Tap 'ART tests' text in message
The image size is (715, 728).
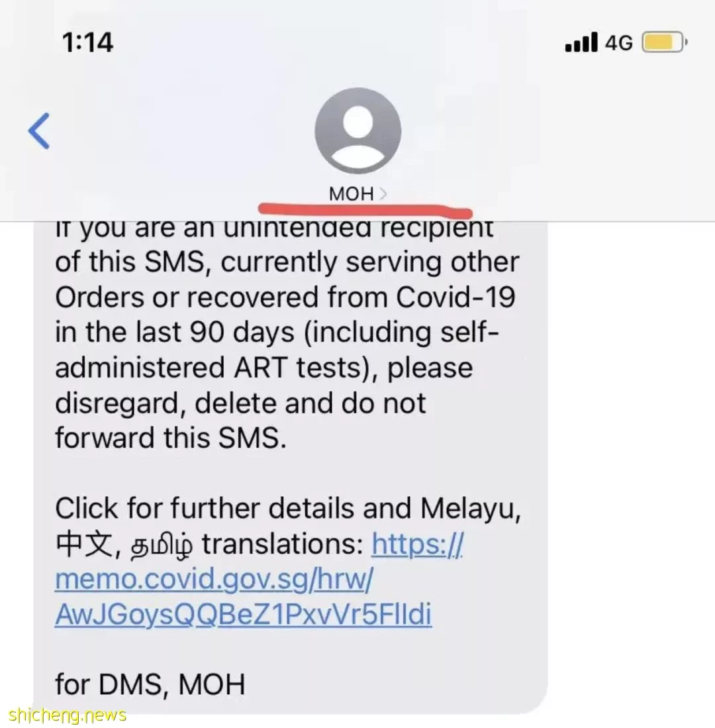click(x=299, y=367)
